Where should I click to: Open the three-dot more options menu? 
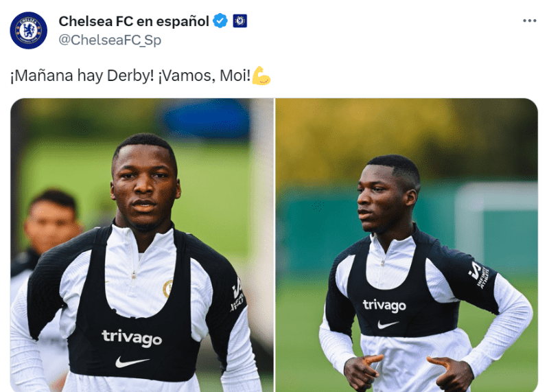point(529,21)
